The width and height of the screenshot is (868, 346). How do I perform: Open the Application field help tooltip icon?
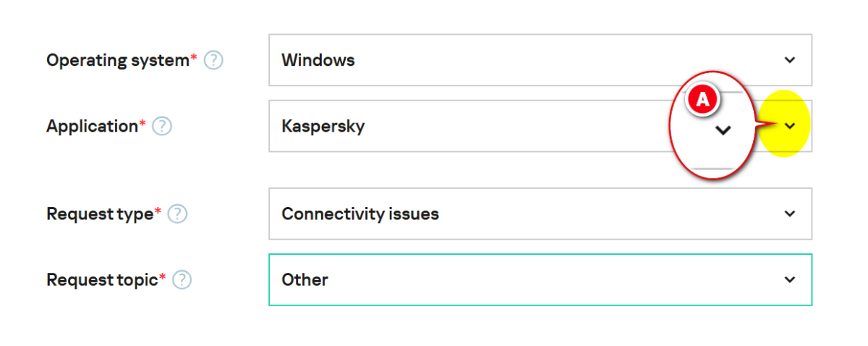[162, 127]
